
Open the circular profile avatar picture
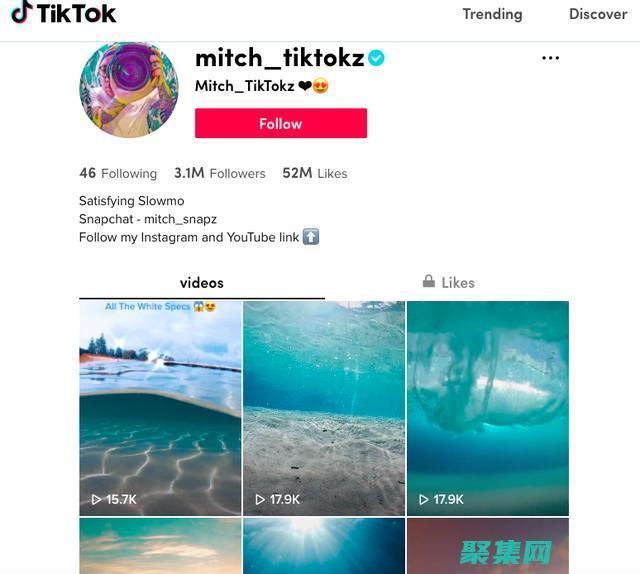pyautogui.click(x=129, y=90)
